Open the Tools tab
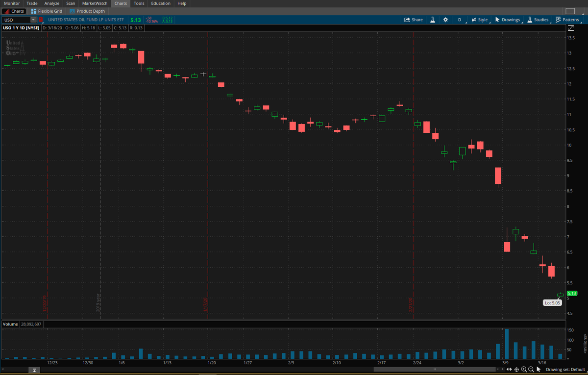 [x=139, y=3]
